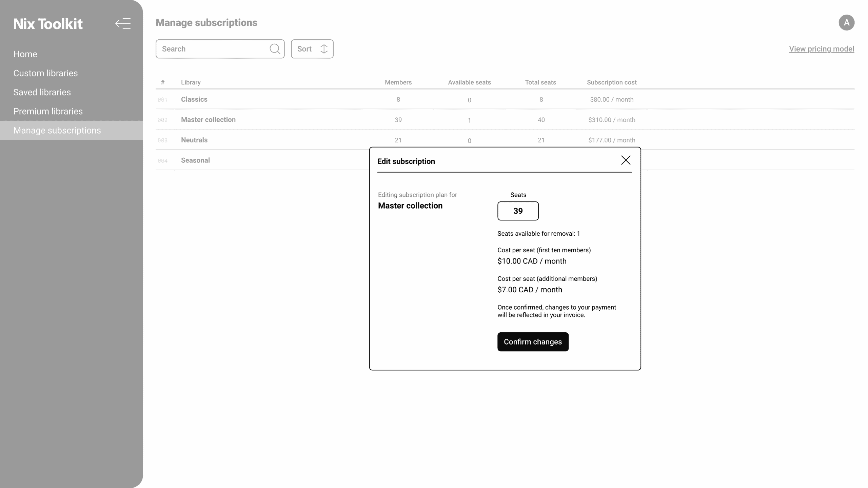The image size is (868, 488).
Task: Go to Home in sidebar
Action: [x=25, y=54]
